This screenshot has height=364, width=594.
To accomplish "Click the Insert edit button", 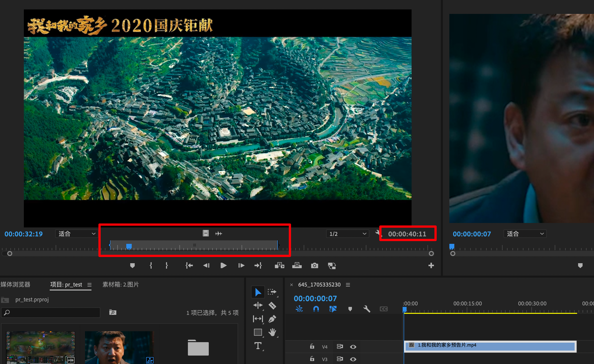I will (x=279, y=266).
